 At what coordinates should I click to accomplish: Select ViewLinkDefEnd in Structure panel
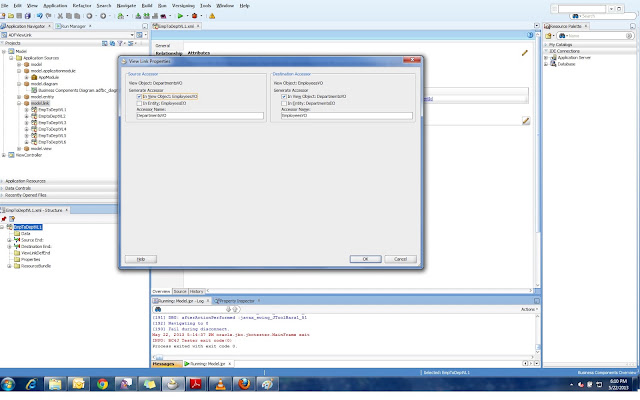tap(36, 253)
